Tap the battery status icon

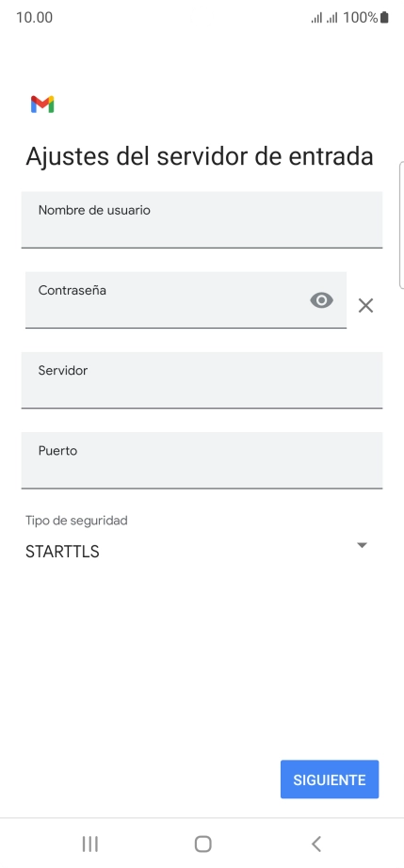click(x=384, y=18)
